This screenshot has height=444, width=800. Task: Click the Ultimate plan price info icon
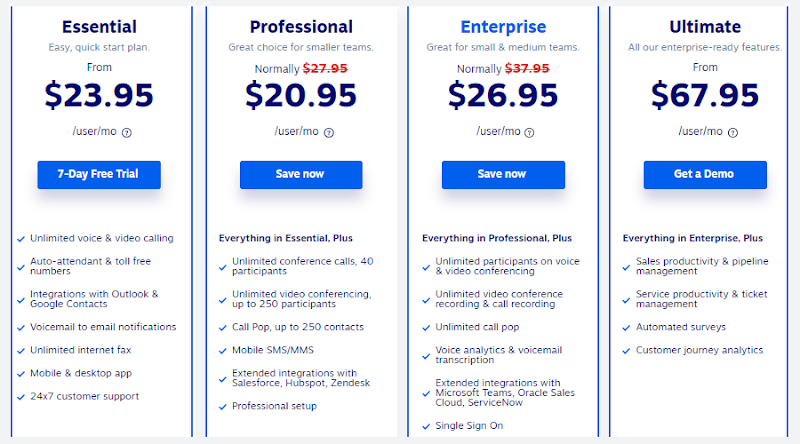coord(733,133)
